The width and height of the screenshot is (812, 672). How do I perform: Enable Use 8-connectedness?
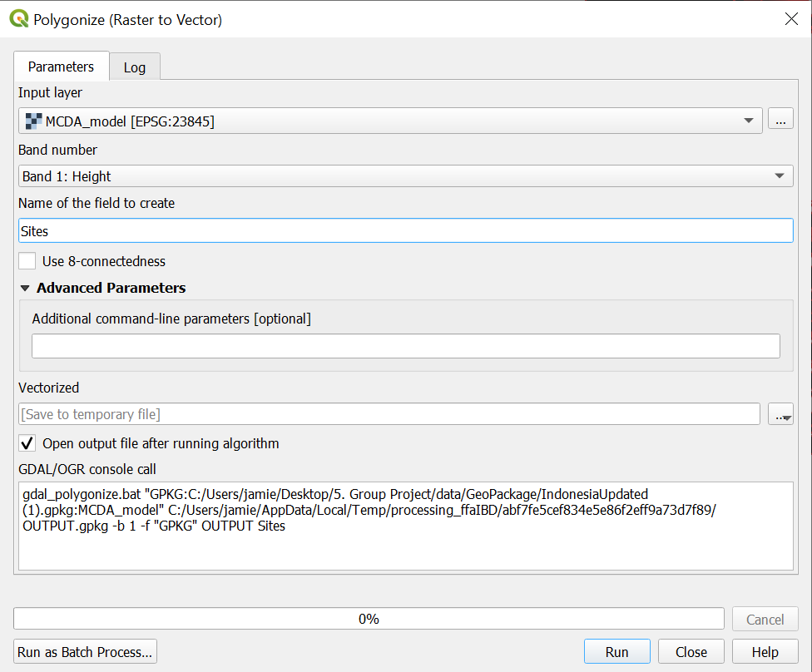tap(27, 261)
